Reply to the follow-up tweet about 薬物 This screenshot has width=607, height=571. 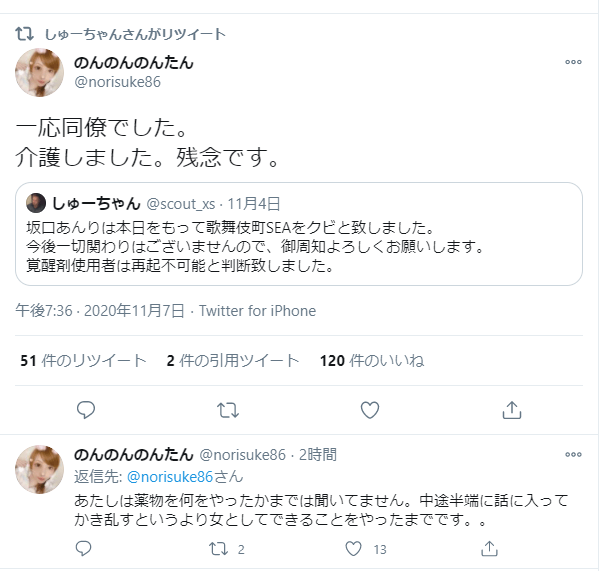click(x=86, y=548)
